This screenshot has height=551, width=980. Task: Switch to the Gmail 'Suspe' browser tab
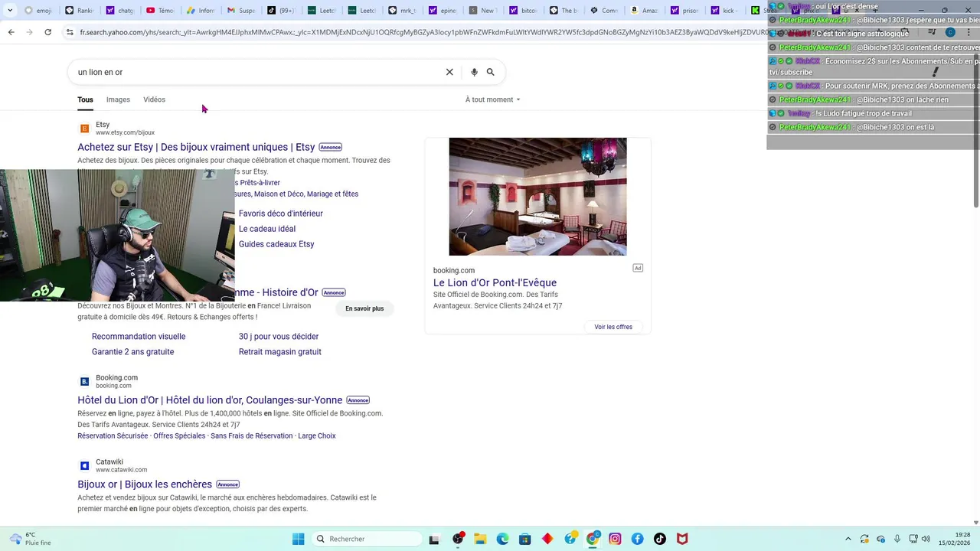click(242, 11)
